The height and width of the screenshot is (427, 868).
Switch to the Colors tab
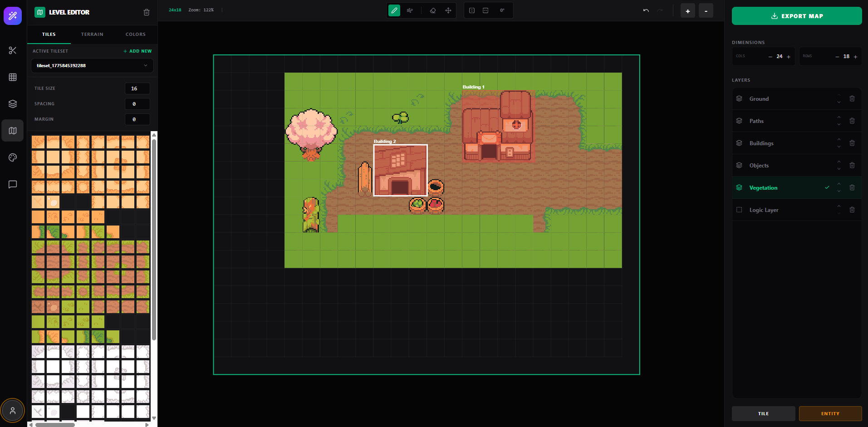[x=136, y=34]
